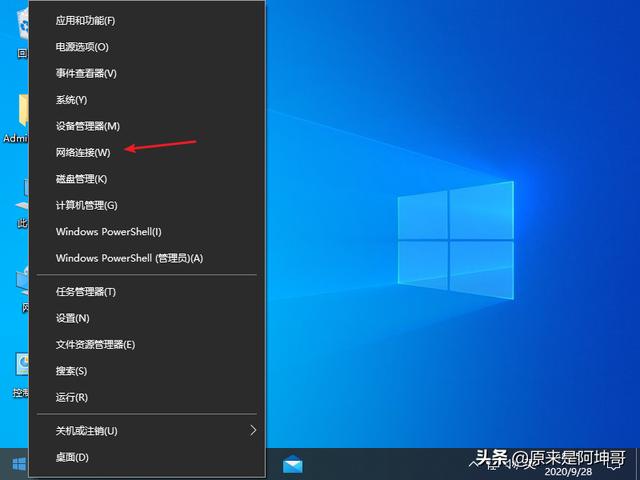Select 磁盘管理(K)
The width and height of the screenshot is (640, 480).
pyautogui.click(x=147, y=179)
